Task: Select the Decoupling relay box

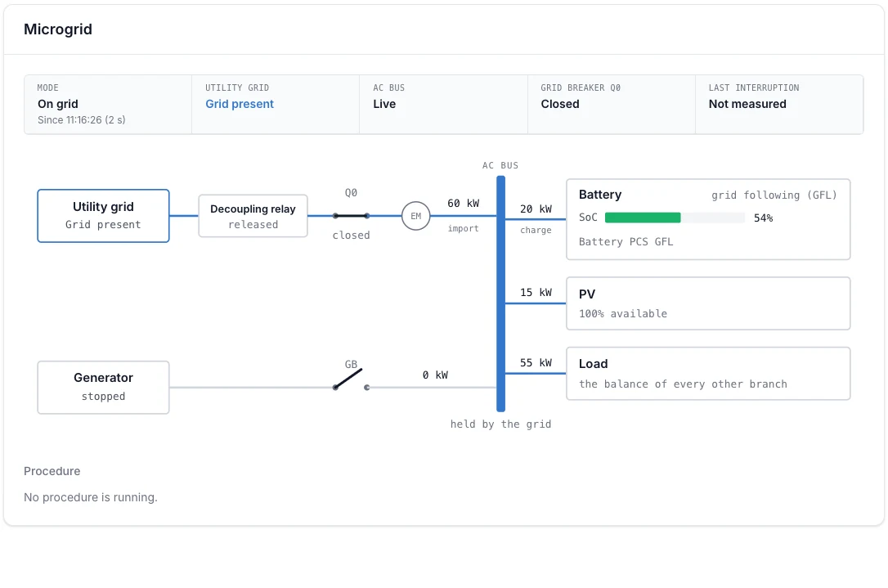Action: point(253,216)
